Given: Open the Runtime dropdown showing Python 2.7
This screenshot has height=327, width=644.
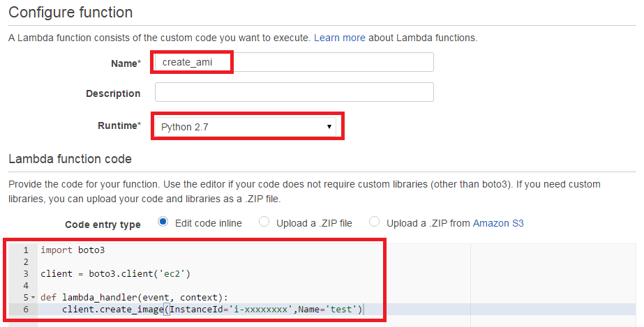Looking at the screenshot, I should 245,126.
